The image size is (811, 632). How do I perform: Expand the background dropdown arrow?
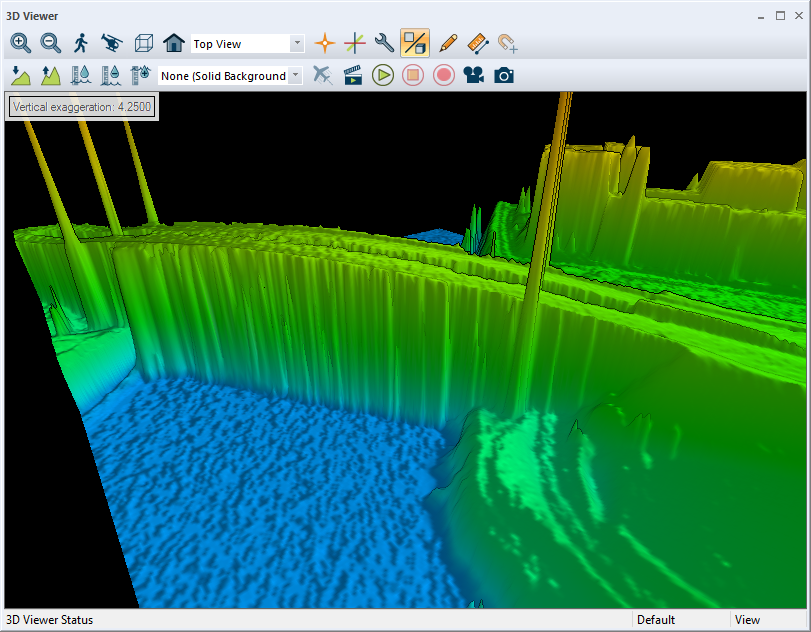(x=295, y=76)
